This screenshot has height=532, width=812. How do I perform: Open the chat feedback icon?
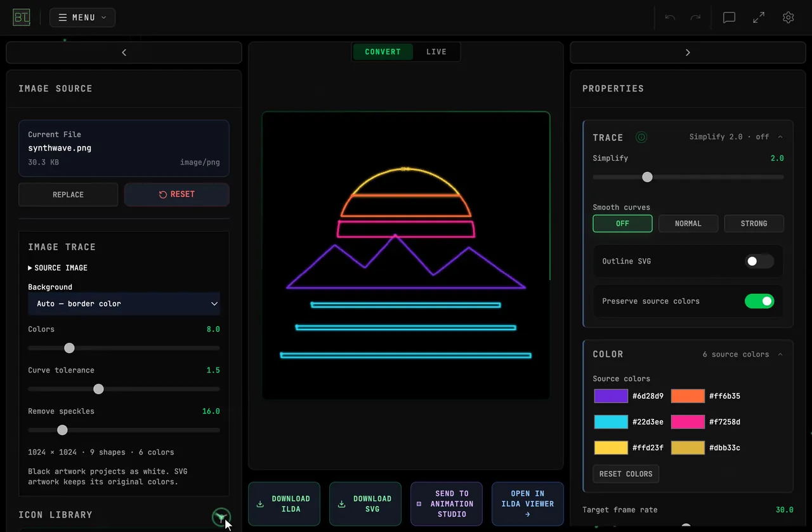click(x=730, y=18)
